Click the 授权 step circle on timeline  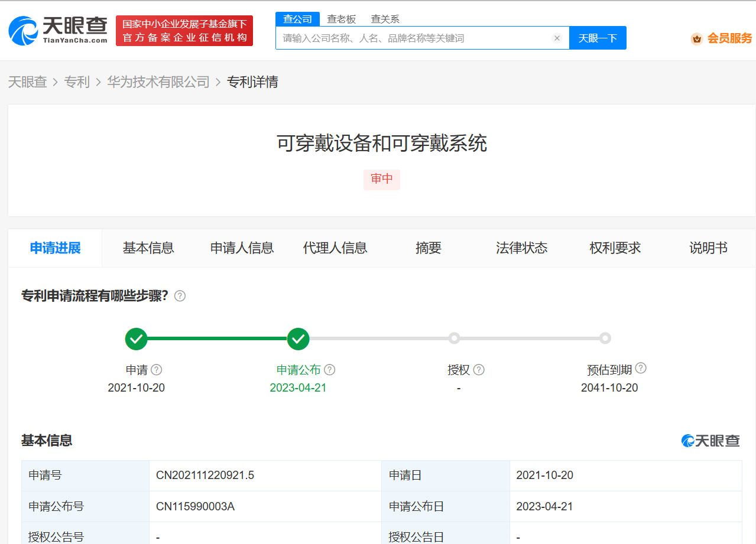click(x=454, y=338)
